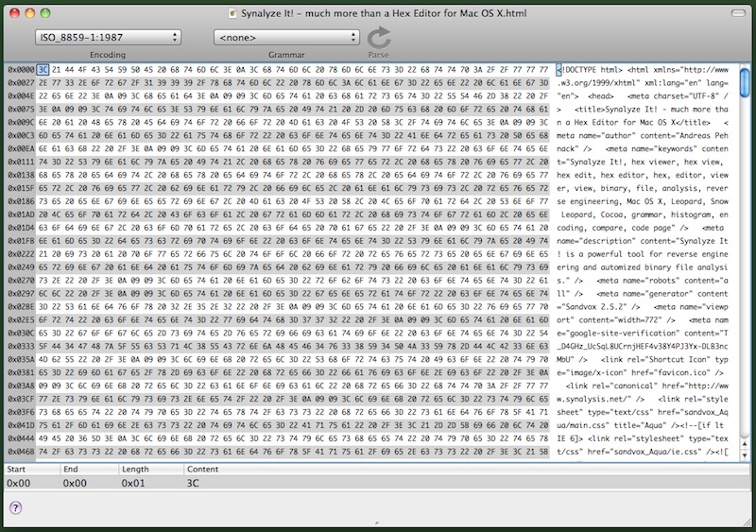Click the Parse arrow icon in toolbar
This screenshot has height=532, width=756.
379,38
